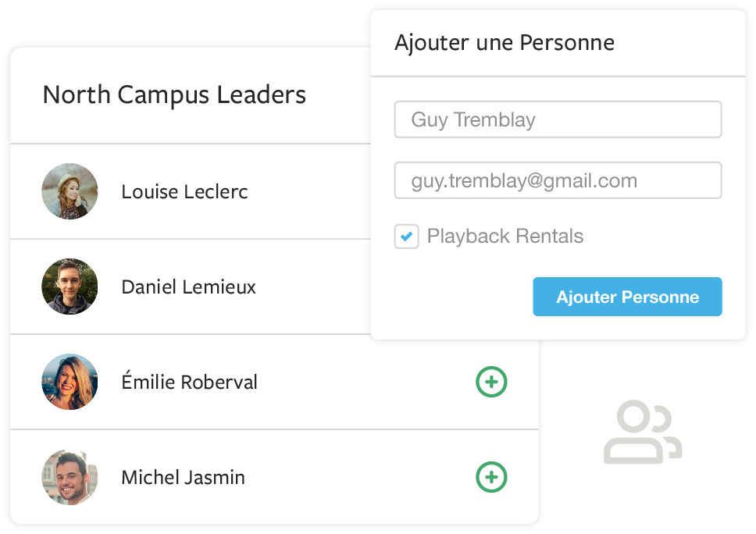
Task: Click the add icon next to Michel Jasmin
Action: 491,477
